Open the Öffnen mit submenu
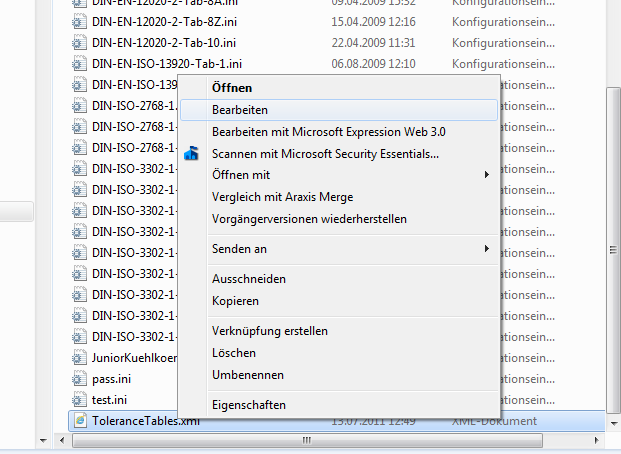Viewport: 621px width, 454px height. point(339,175)
